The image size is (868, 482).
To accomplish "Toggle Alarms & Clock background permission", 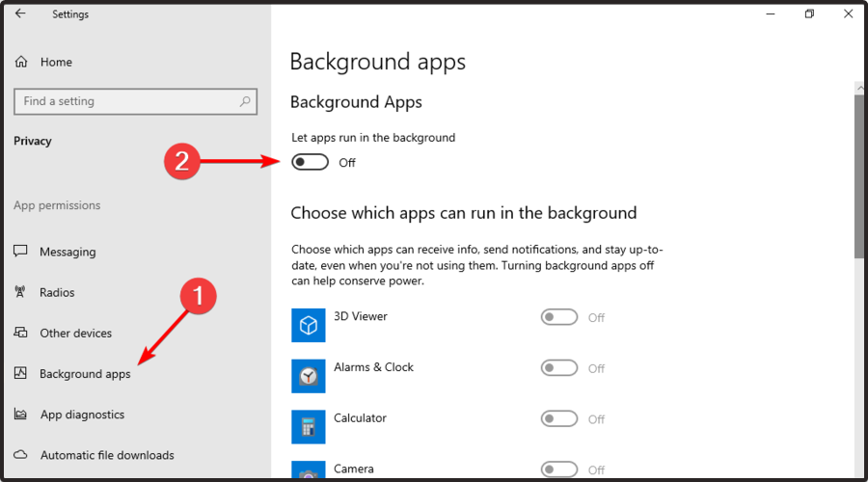I will point(559,368).
